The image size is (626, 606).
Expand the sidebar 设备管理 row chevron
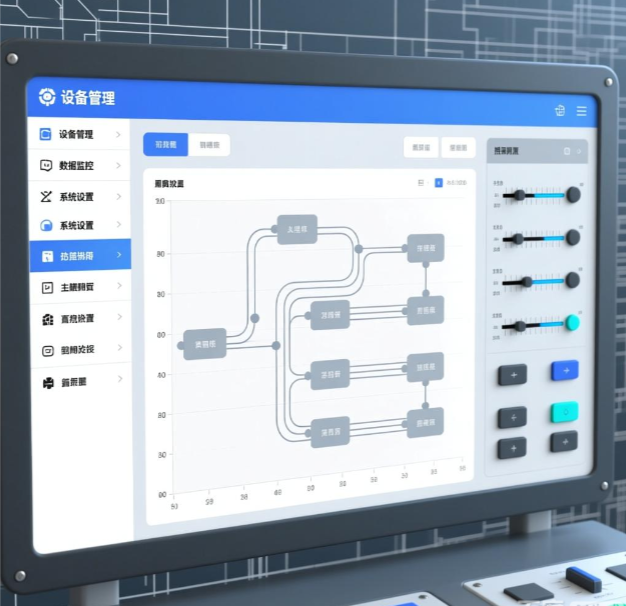[x=118, y=135]
